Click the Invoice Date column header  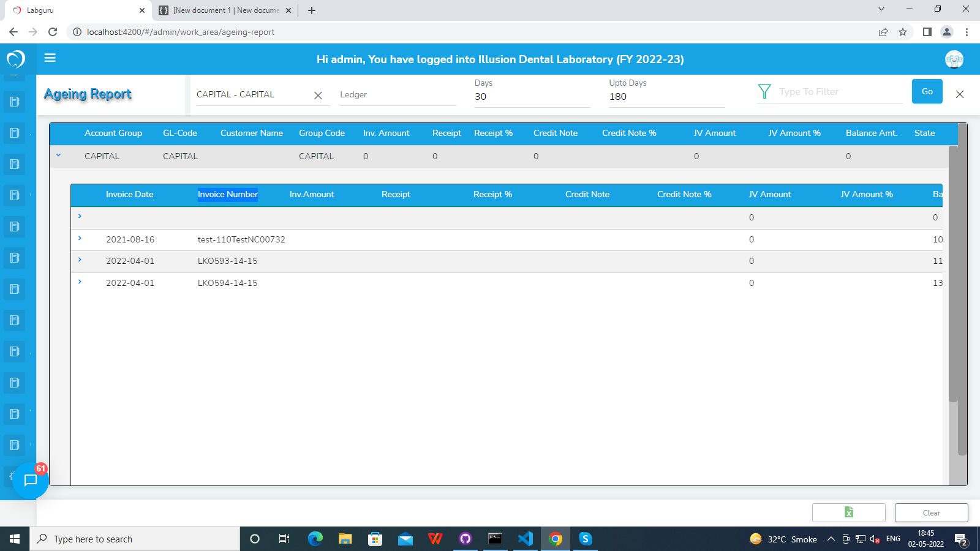click(x=129, y=194)
